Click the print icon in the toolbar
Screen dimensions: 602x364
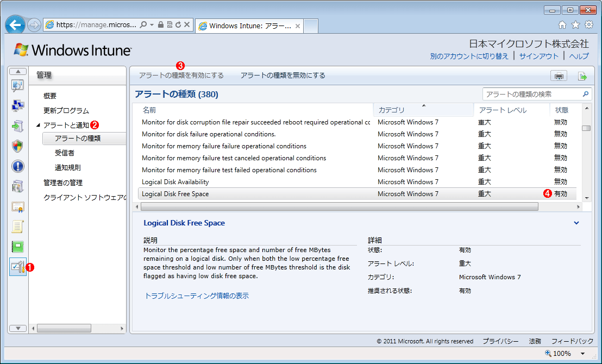tap(559, 76)
